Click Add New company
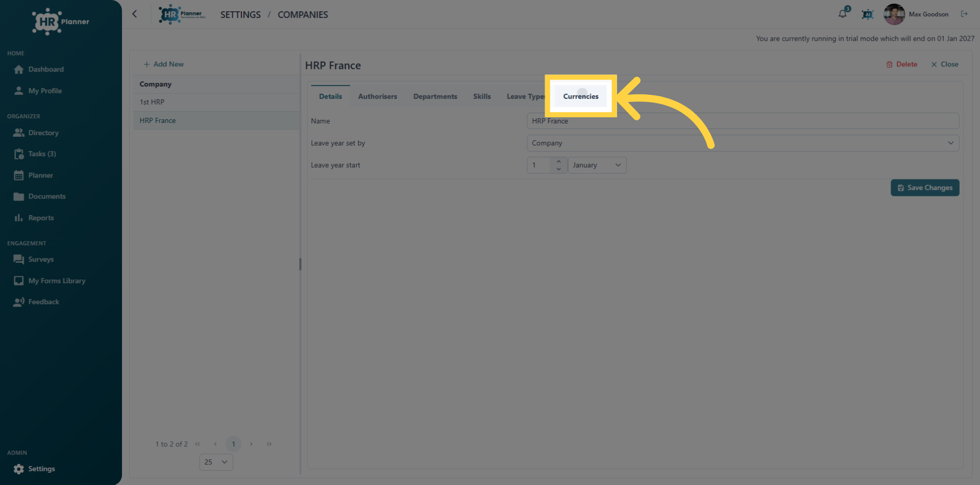Screen dimensions: 980x485 [x=163, y=64]
